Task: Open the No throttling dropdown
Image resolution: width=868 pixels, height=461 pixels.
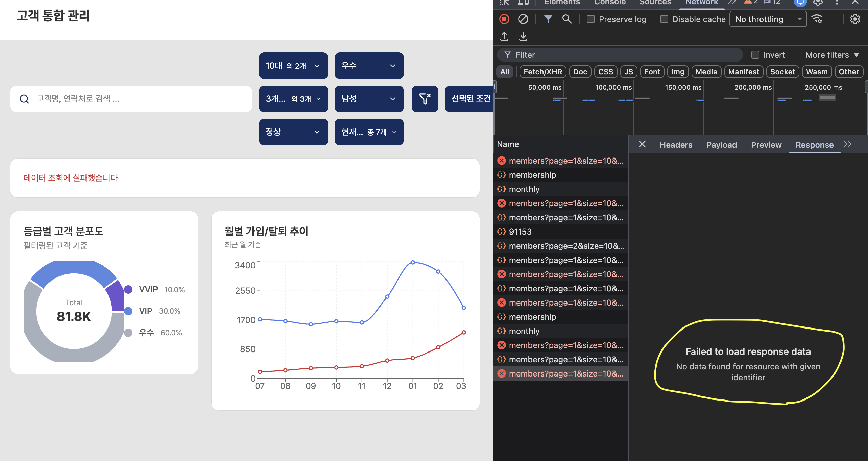Action: point(768,19)
